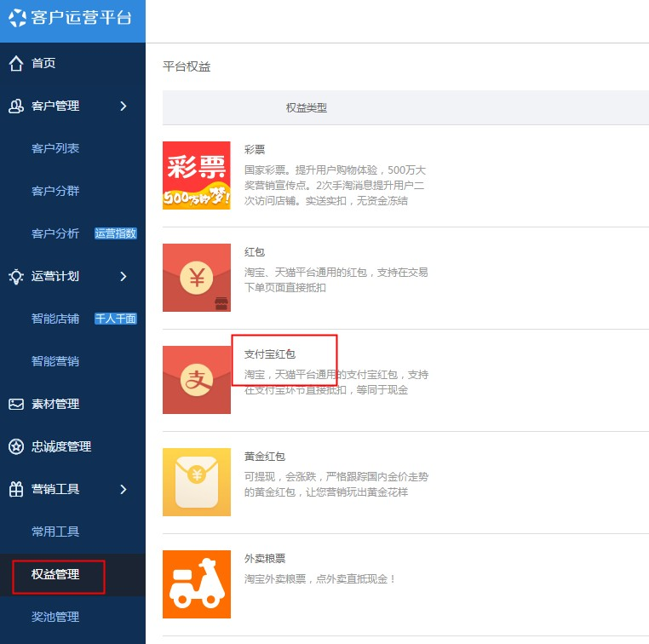Click the star badge icon for 忠诚度管理

(x=16, y=446)
